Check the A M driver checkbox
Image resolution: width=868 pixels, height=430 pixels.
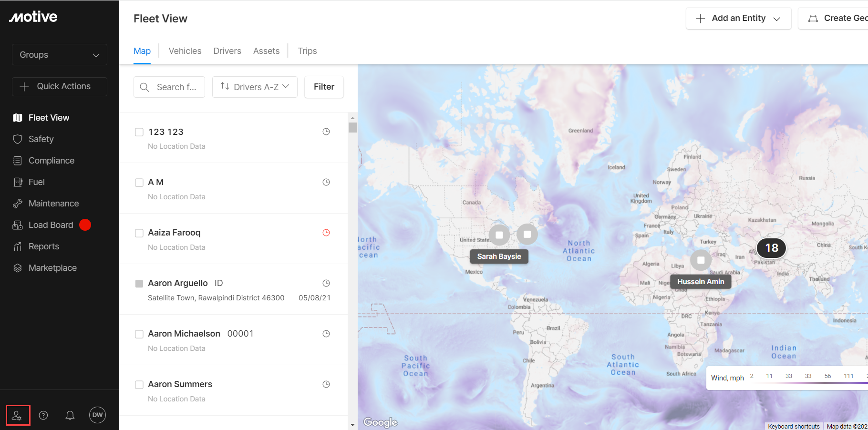[x=139, y=183]
